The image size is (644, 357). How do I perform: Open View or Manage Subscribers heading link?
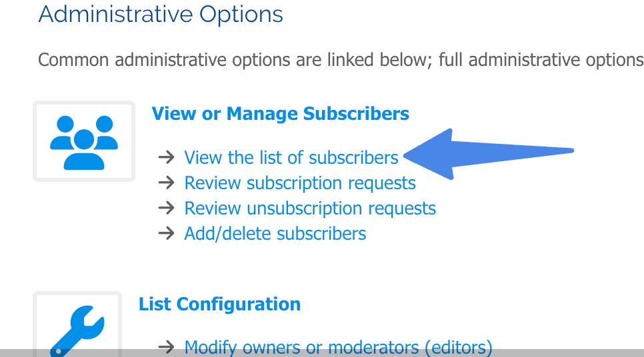281,114
